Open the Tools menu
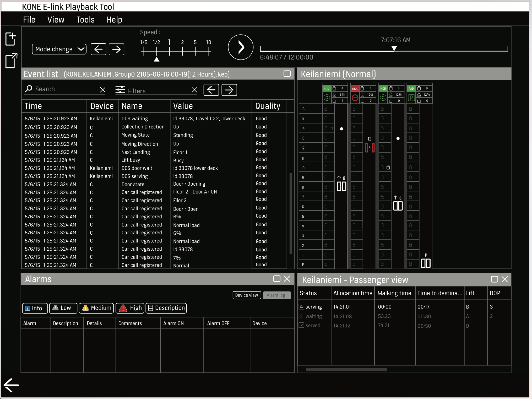 [85, 20]
